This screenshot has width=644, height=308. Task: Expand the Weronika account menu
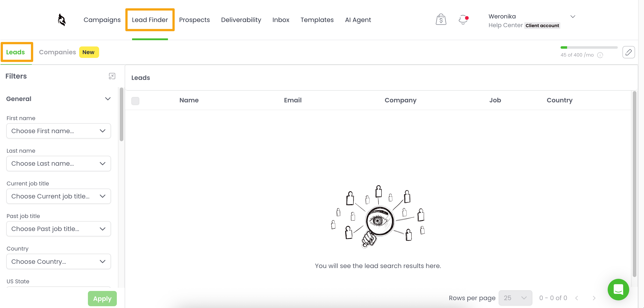[x=572, y=17]
